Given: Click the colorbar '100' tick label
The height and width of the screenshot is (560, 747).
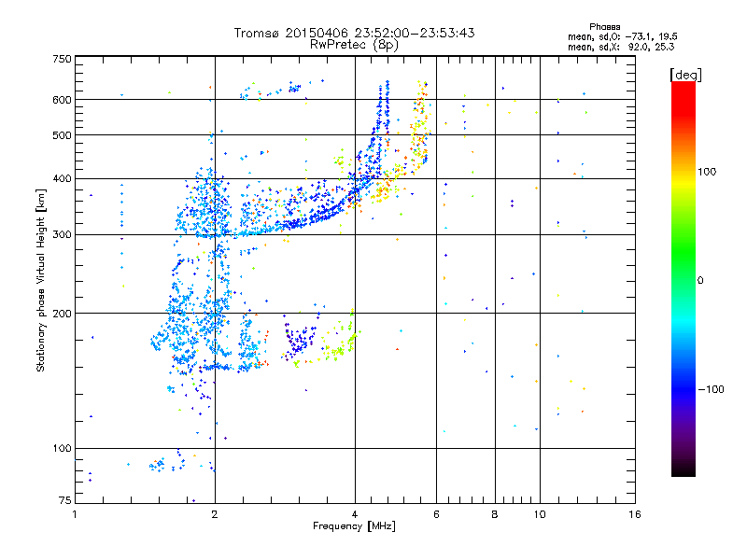Looking at the screenshot, I should pyautogui.click(x=707, y=172).
